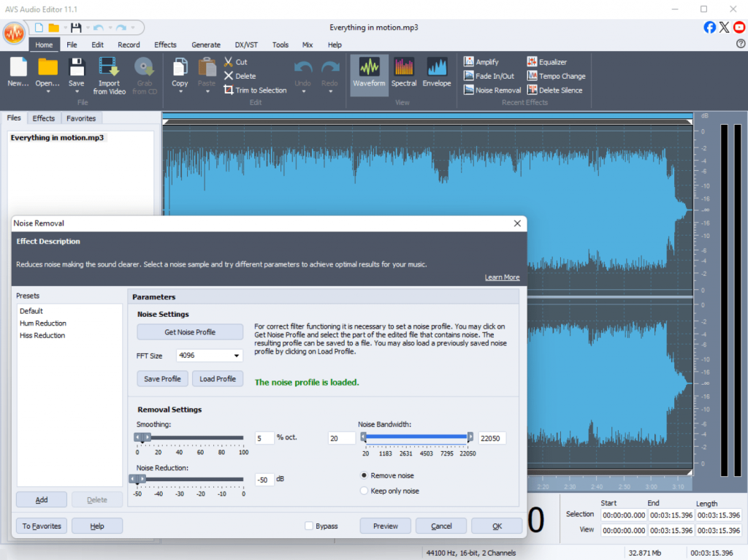The width and height of the screenshot is (748, 560).
Task: Expand the FFT Size dropdown
Action: [237, 356]
